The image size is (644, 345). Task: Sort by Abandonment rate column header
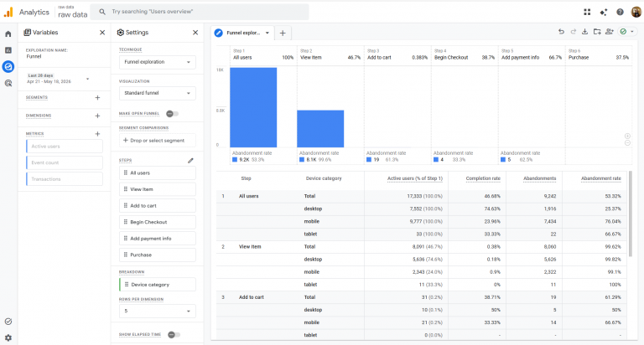601,178
